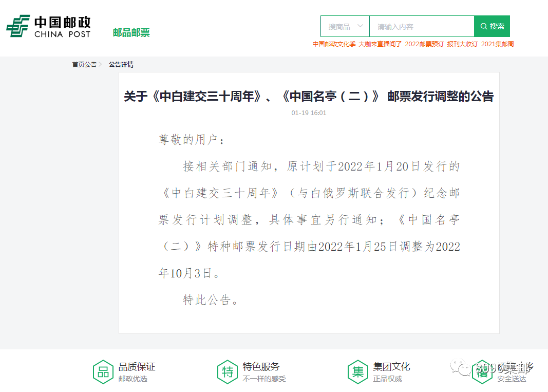Open the 搜商品 category dropdown
This screenshot has height=392, width=548.
(345, 26)
